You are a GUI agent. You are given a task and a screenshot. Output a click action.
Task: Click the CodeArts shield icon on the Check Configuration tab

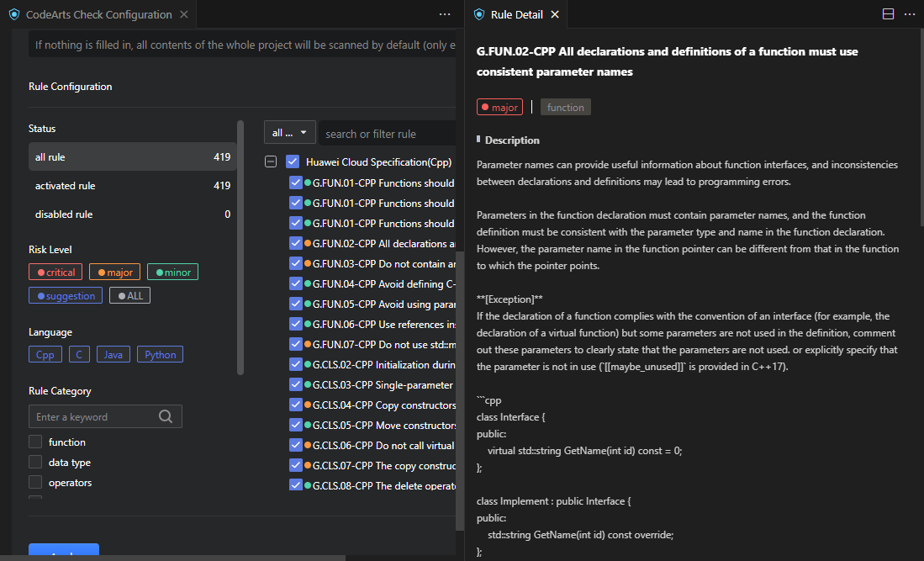pyautogui.click(x=14, y=14)
